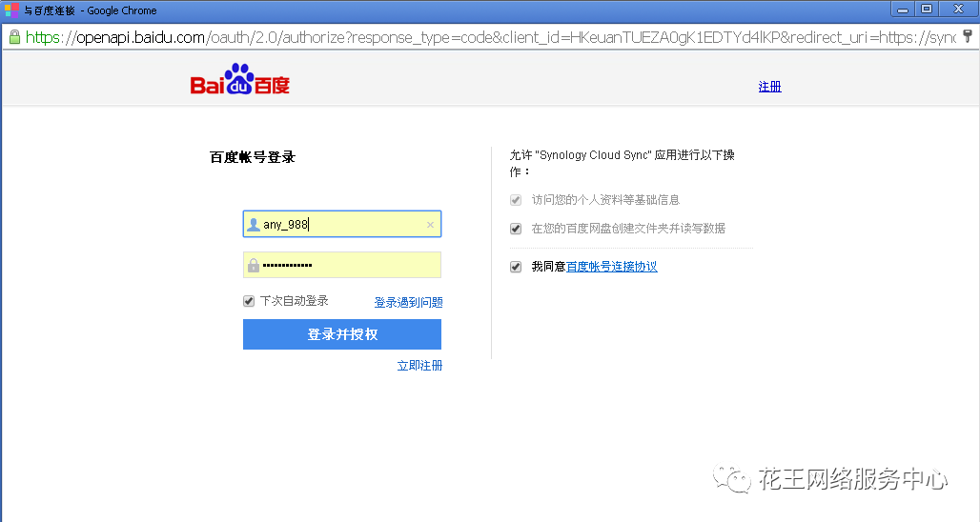Toggle 访问您的个人资料等基础信息 checkbox
This screenshot has height=522, width=980.
click(x=516, y=200)
